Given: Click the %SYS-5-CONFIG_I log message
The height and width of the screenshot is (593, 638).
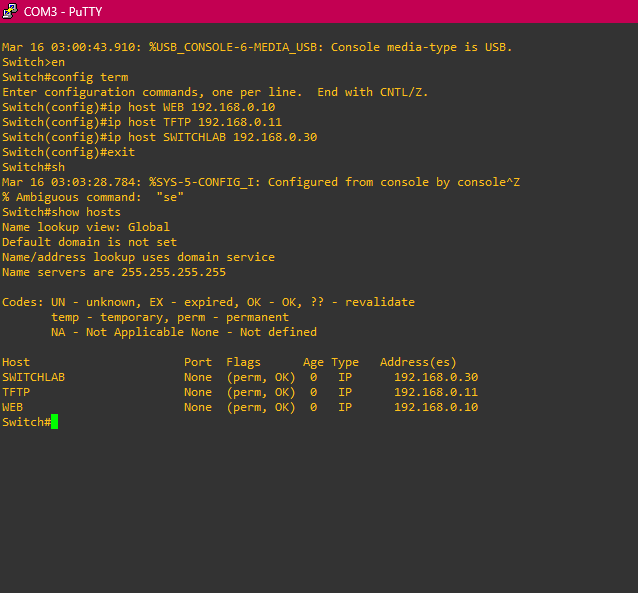Looking at the screenshot, I should [261, 182].
